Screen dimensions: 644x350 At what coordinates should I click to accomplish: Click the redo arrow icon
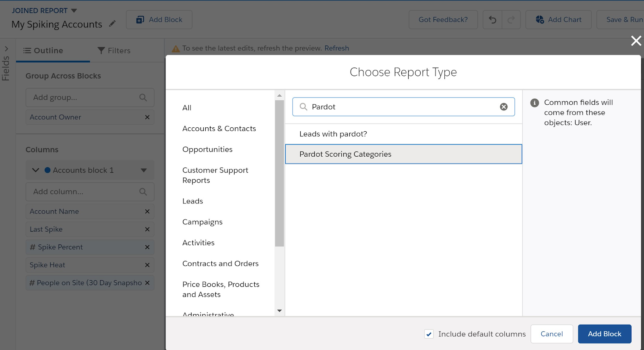[511, 20]
